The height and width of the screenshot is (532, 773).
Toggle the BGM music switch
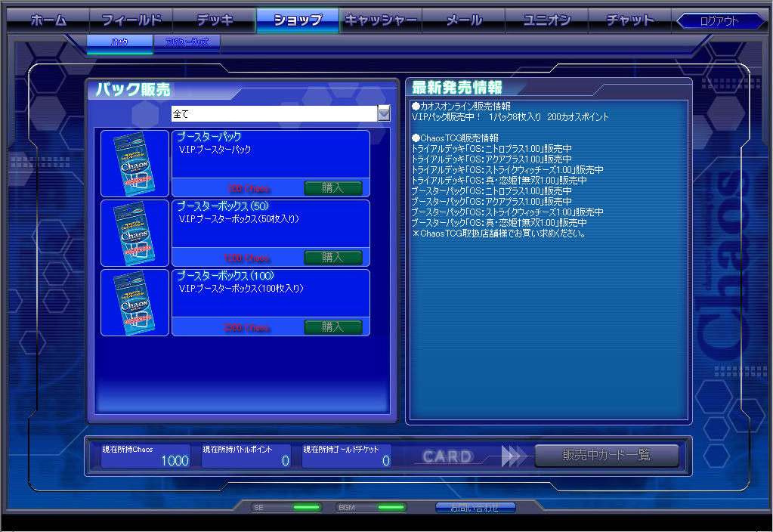[391, 507]
